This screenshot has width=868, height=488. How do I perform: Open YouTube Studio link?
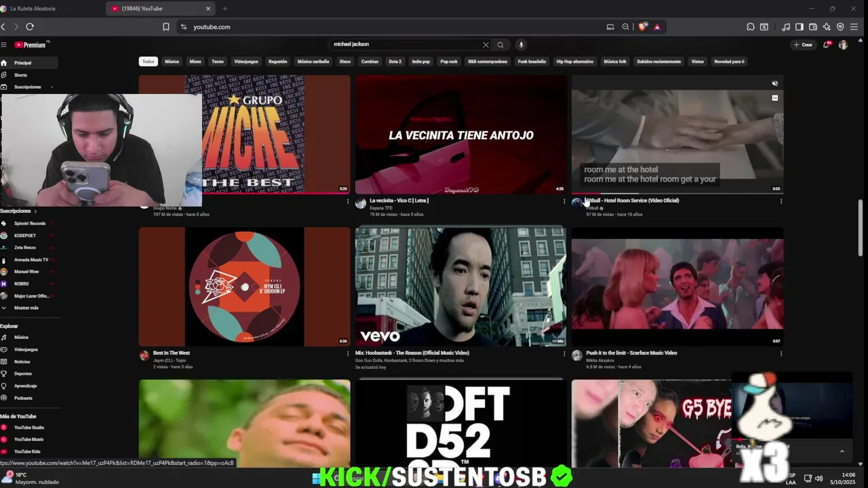point(28,428)
